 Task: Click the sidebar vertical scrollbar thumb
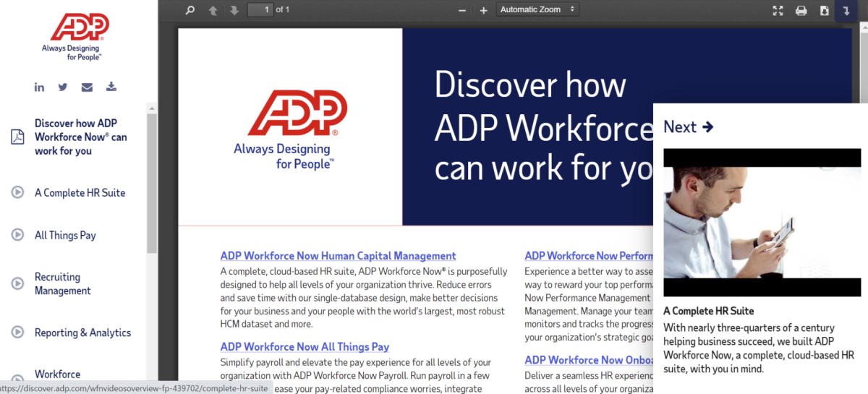pyautogui.click(x=152, y=183)
